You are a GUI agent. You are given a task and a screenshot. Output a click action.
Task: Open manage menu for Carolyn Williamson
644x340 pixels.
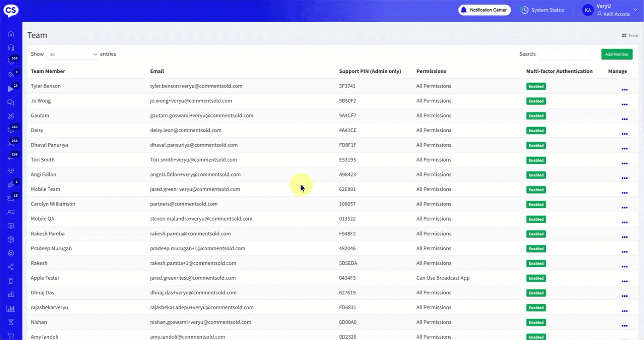click(625, 208)
